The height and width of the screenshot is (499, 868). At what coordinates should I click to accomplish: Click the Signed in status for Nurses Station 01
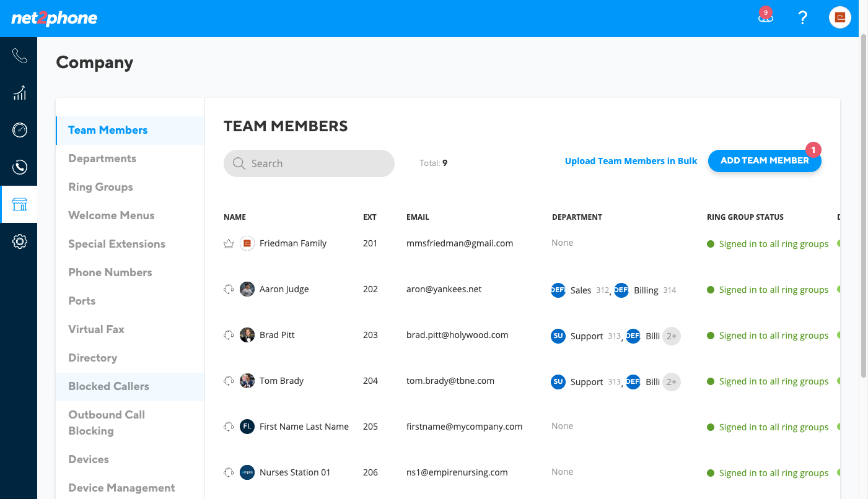tap(768, 473)
